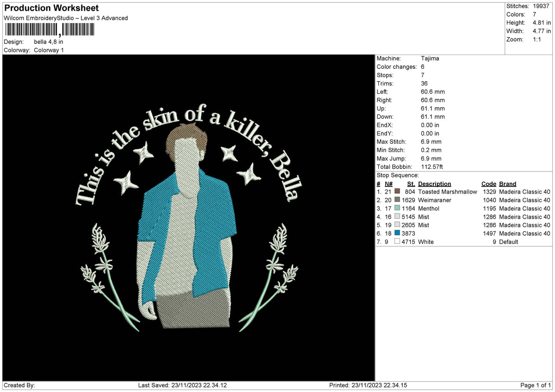Viewport: 555px width, 392px height.
Task: Click the 'EndX:' label
Action: pos(386,125)
